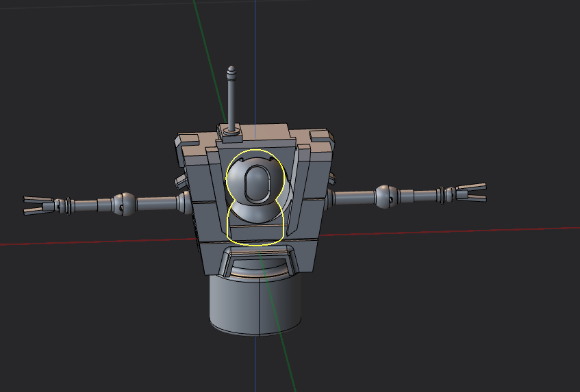Select the cylindrical wheel base under the body
This screenshot has height=392, width=580.
tap(255, 305)
